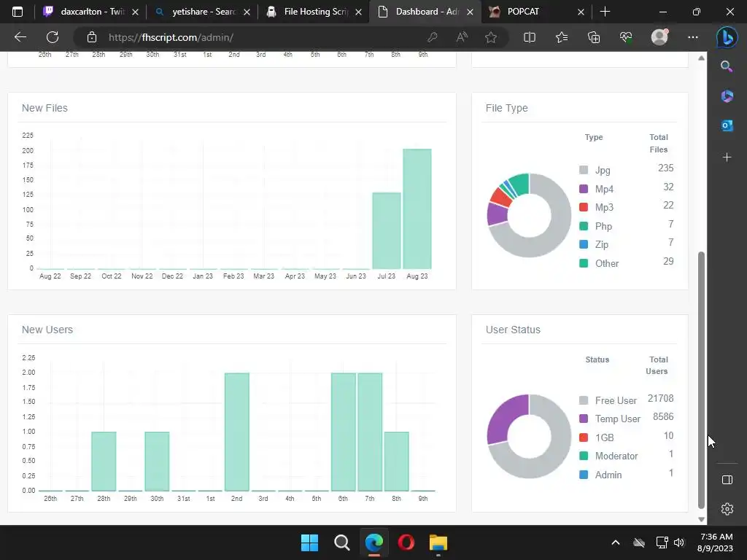Screen dimensions: 747x560
Task: Toggle Admin legend swatch
Action: [584, 474]
